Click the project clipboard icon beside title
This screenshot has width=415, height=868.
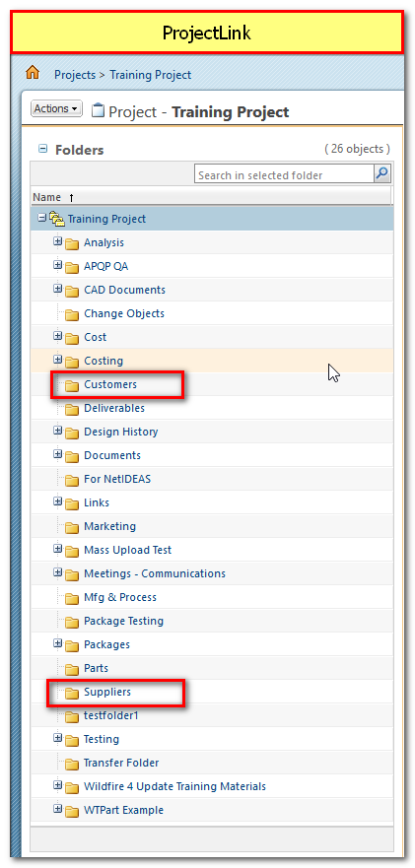[98, 110]
